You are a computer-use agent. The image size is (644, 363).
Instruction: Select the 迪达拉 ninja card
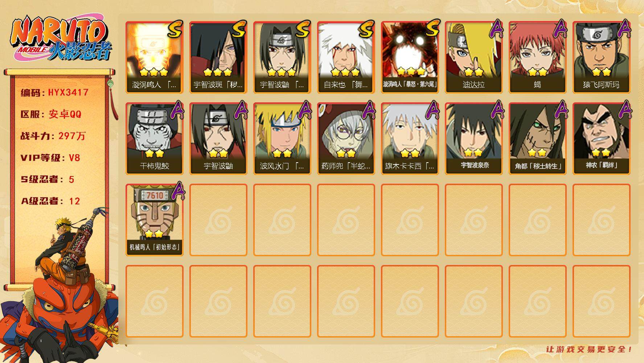tap(473, 57)
